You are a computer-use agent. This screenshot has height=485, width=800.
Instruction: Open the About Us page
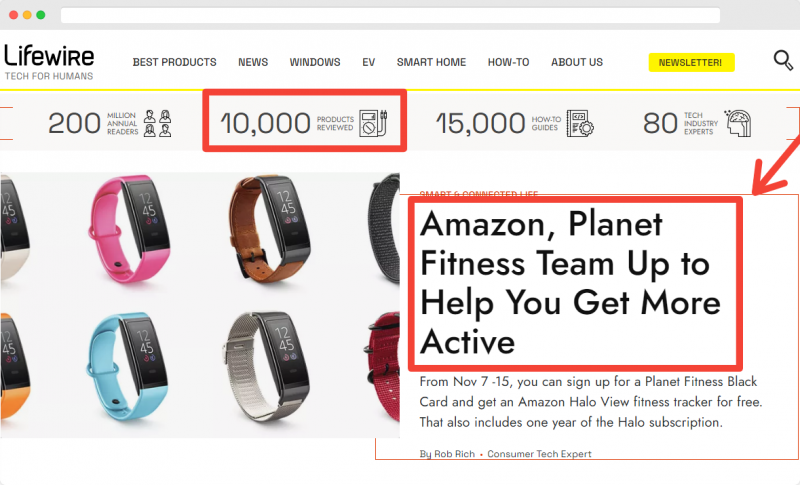click(x=577, y=62)
